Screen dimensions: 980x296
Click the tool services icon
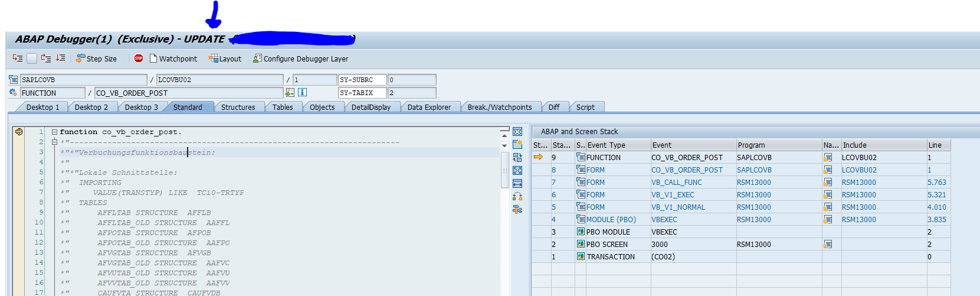pos(517,210)
